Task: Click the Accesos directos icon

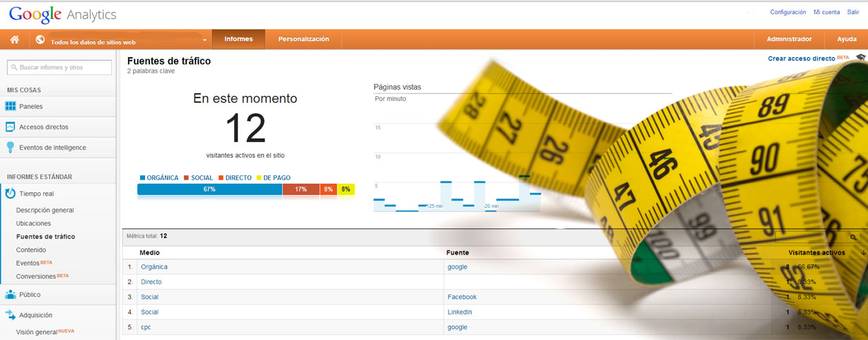Action: 11,127
